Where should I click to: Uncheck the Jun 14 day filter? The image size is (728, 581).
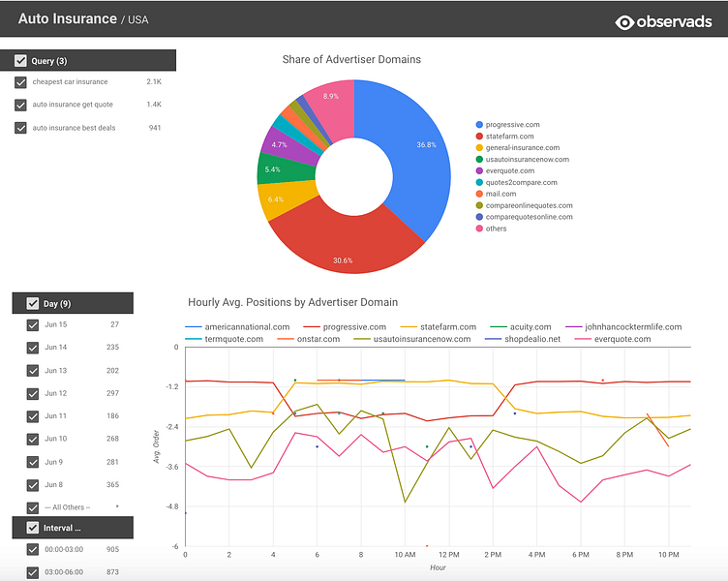pos(33,348)
